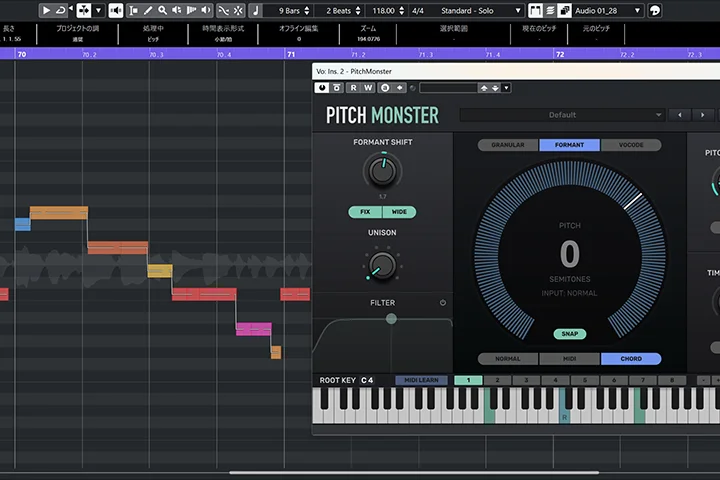720x480 pixels.
Task: Click the stacked clips icon before Audio 01_28
Action: (x=564, y=10)
